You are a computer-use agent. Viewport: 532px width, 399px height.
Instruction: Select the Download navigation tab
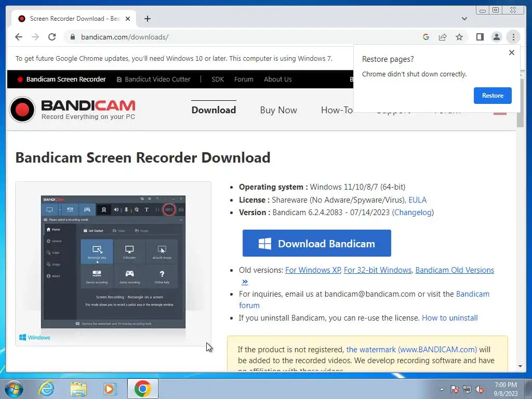tap(214, 110)
